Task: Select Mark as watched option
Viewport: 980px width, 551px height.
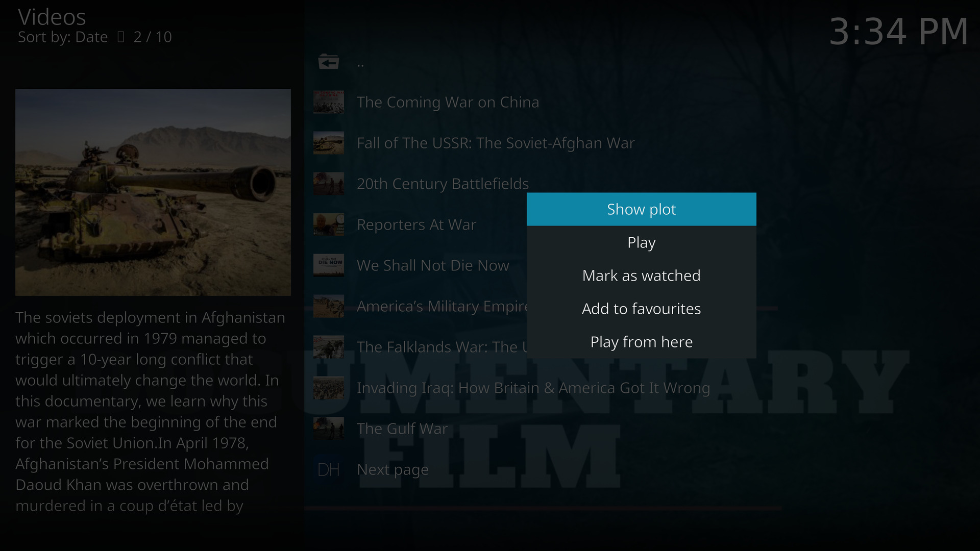Action: tap(642, 275)
